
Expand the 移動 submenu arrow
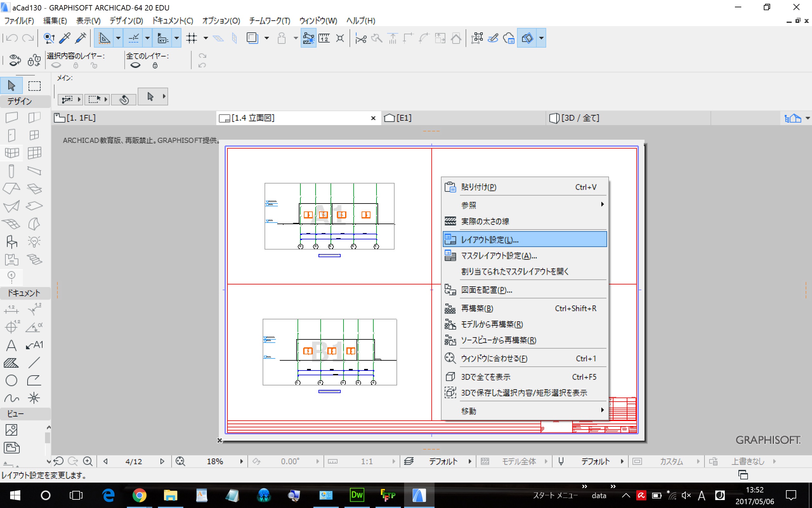click(602, 410)
